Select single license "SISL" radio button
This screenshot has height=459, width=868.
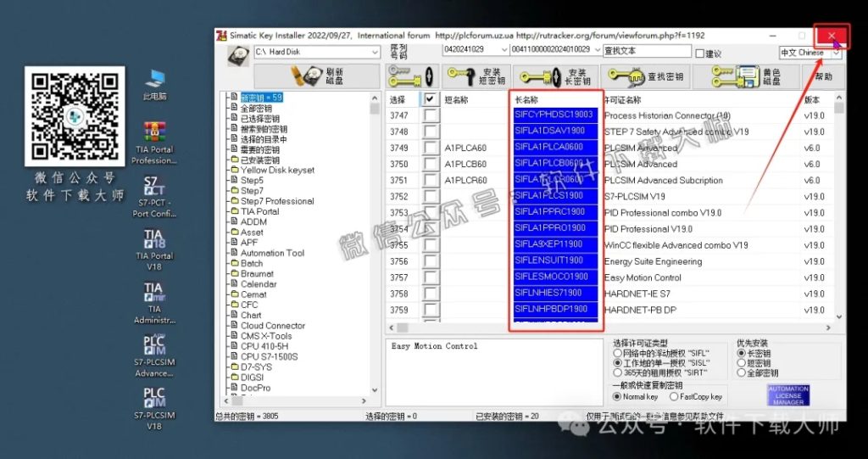click(x=617, y=363)
